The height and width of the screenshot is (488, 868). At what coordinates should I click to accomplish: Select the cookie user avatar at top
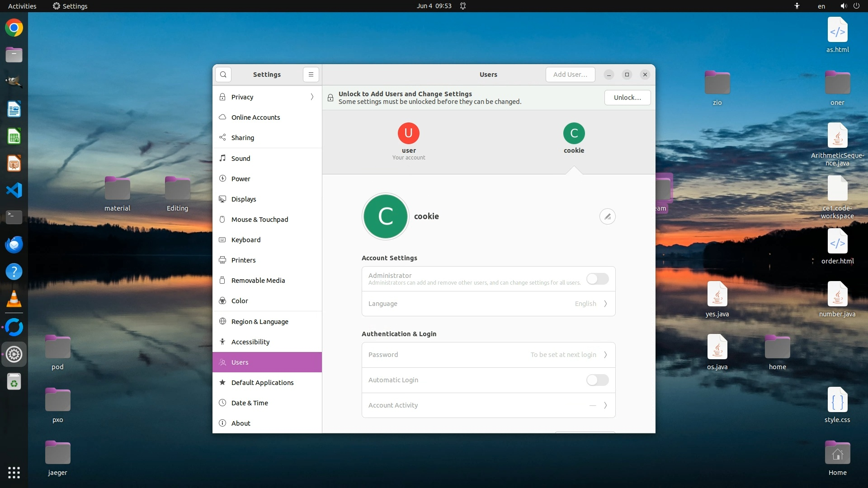574,133
